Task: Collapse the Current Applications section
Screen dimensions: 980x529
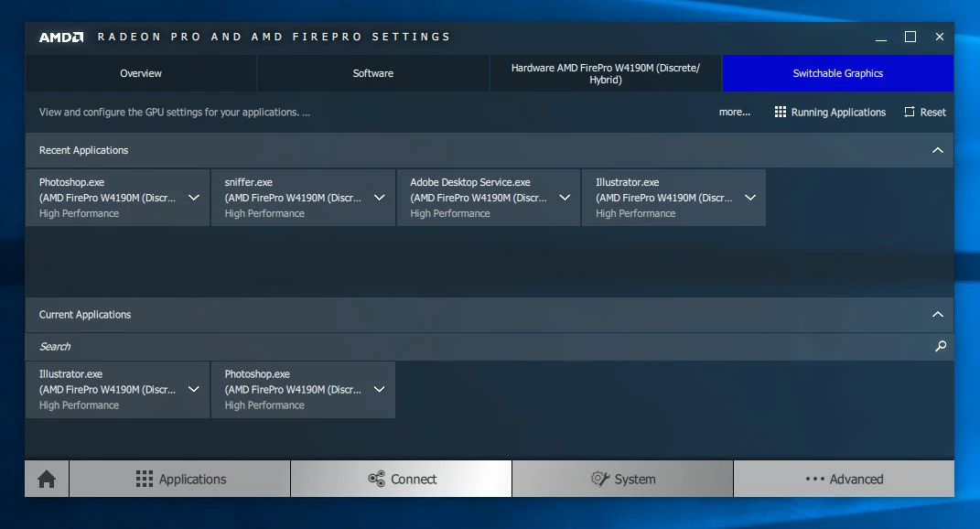Action: pyautogui.click(x=938, y=315)
